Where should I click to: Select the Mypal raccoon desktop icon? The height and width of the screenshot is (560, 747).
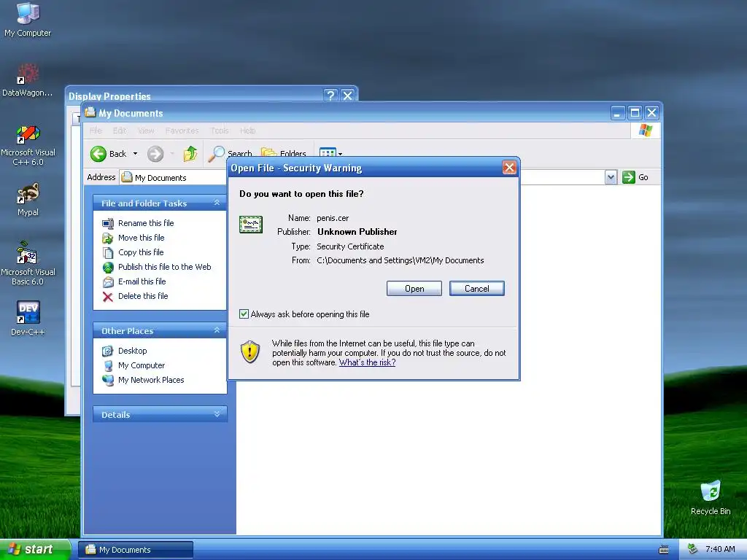pyautogui.click(x=28, y=199)
